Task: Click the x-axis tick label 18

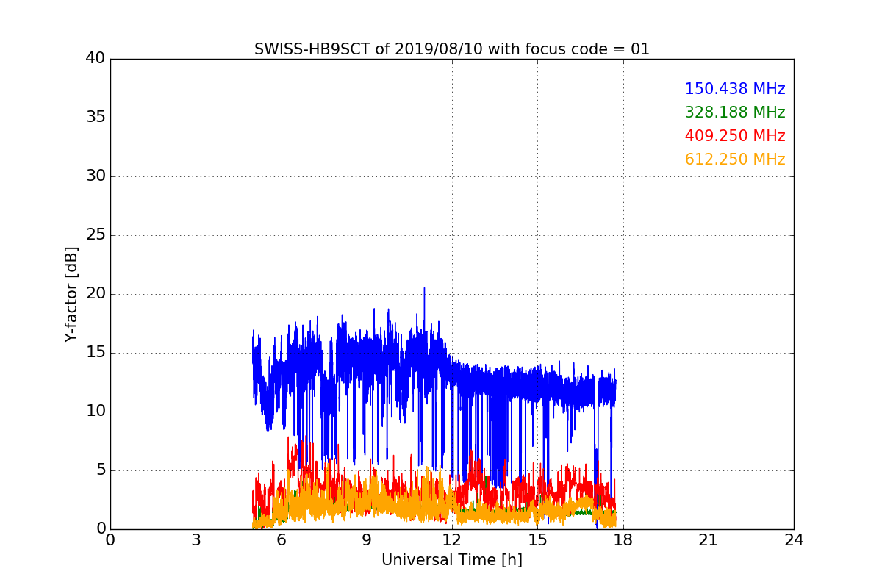Action: pos(623,540)
